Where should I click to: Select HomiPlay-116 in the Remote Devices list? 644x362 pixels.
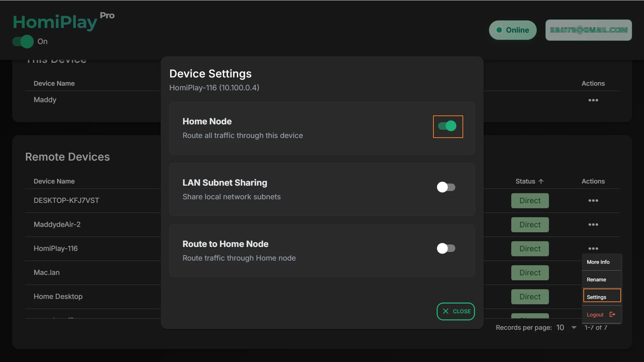point(56,248)
